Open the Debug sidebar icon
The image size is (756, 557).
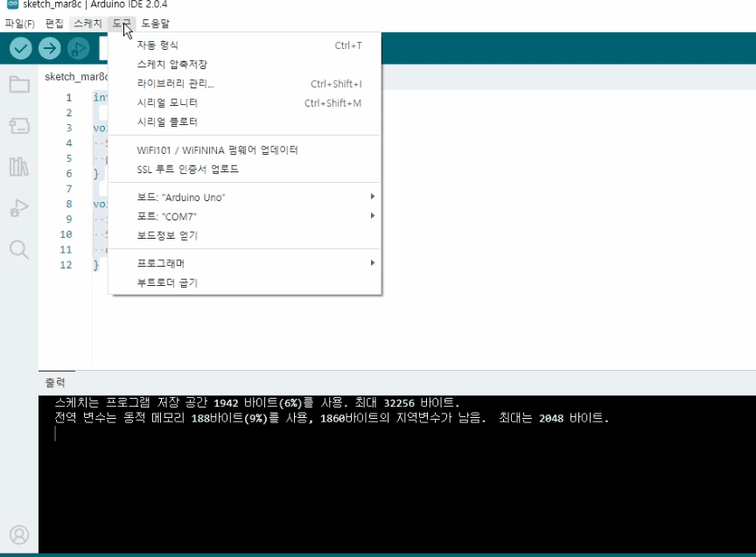[x=19, y=207]
